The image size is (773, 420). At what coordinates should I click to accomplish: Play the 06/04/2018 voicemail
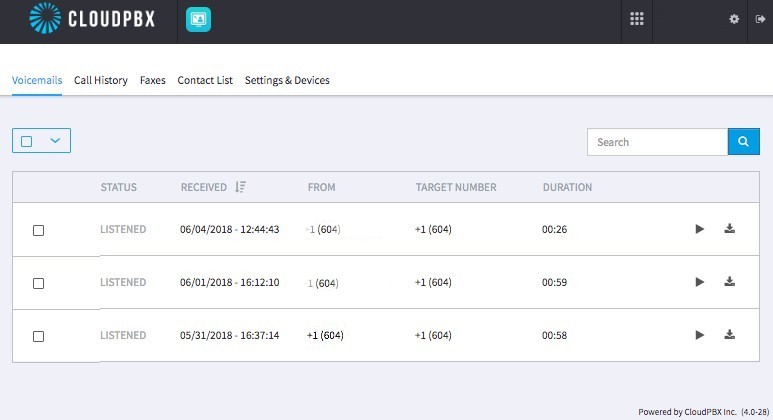[699, 229]
